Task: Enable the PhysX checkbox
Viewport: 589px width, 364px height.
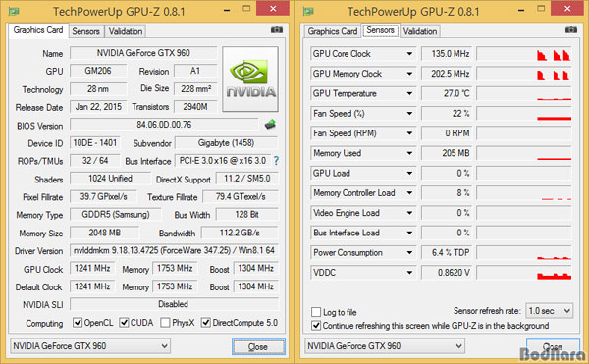Action: click(x=165, y=323)
